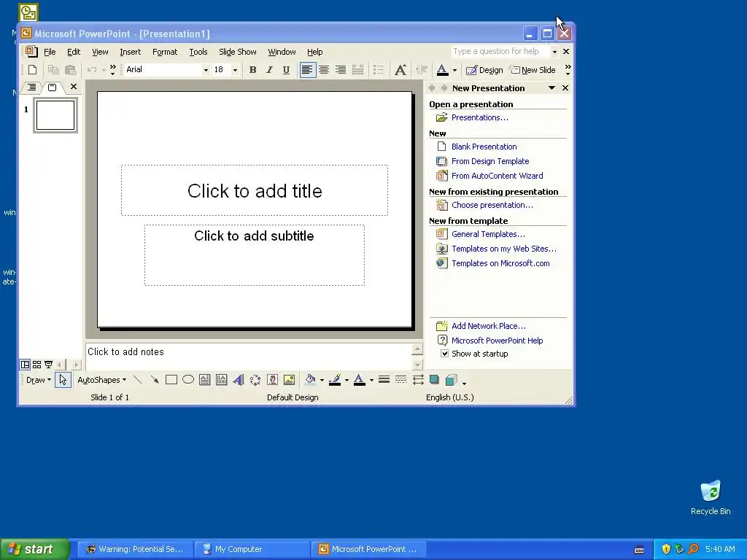Image resolution: width=747 pixels, height=560 pixels.
Task: Open the Format menu
Action: [164, 52]
